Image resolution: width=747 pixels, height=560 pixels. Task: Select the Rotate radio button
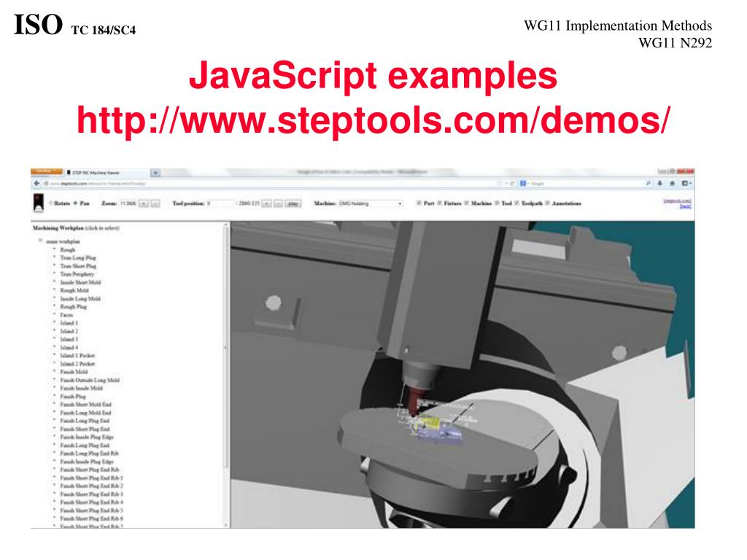click(x=51, y=203)
